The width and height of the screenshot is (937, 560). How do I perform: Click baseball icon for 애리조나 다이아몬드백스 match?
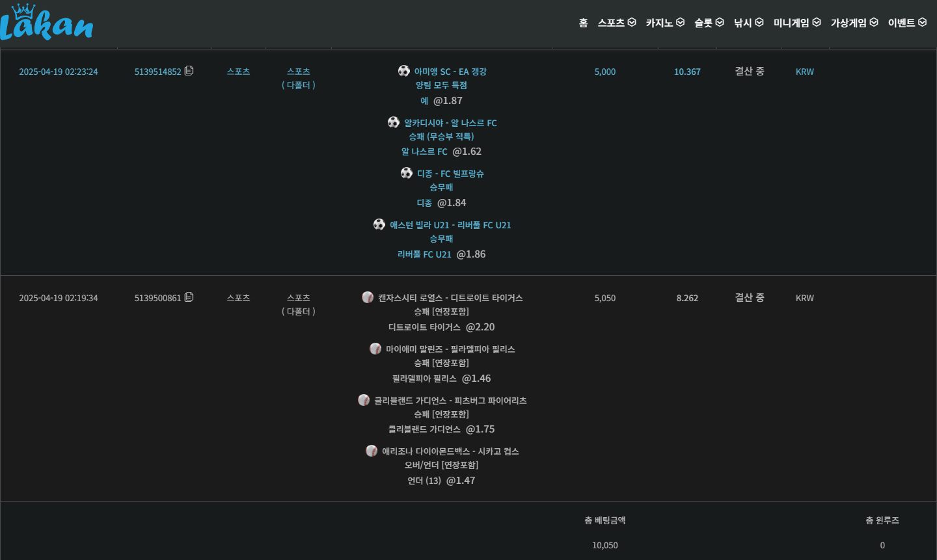click(x=372, y=451)
